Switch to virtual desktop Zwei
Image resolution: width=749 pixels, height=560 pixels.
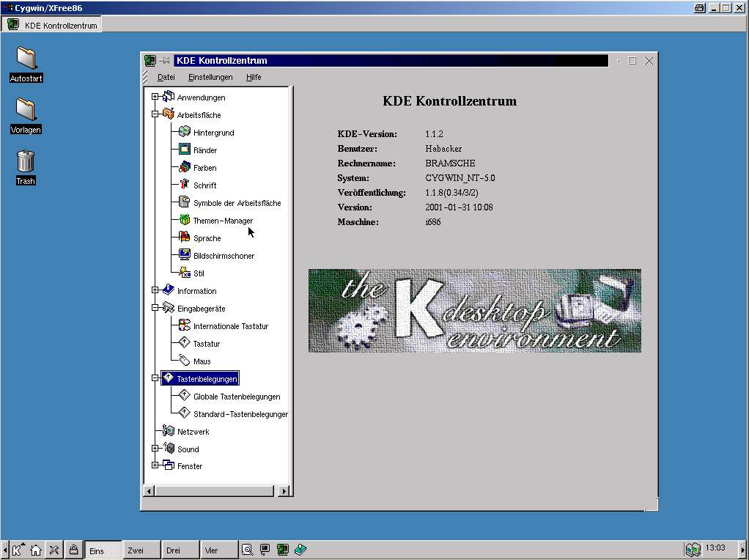click(140, 550)
